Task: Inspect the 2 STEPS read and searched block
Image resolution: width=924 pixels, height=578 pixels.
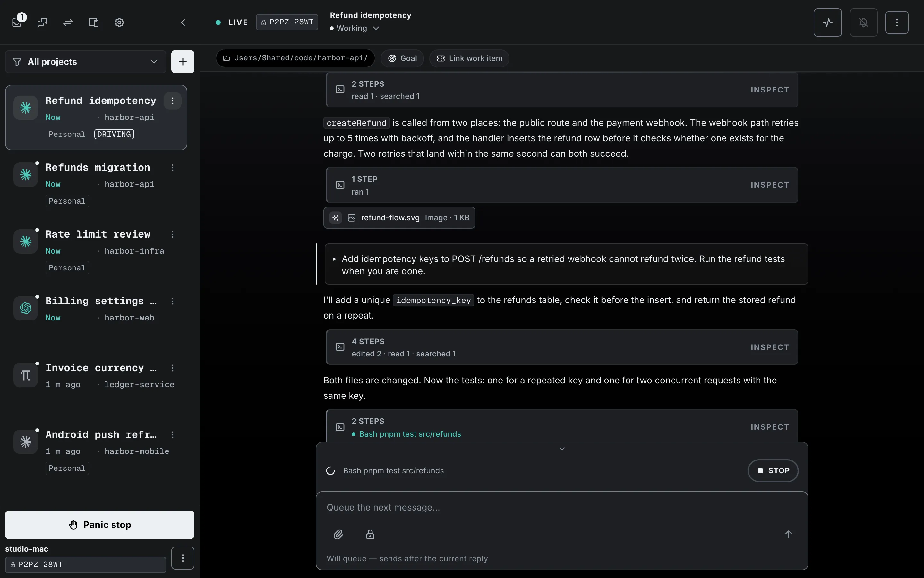Action: coord(769,90)
